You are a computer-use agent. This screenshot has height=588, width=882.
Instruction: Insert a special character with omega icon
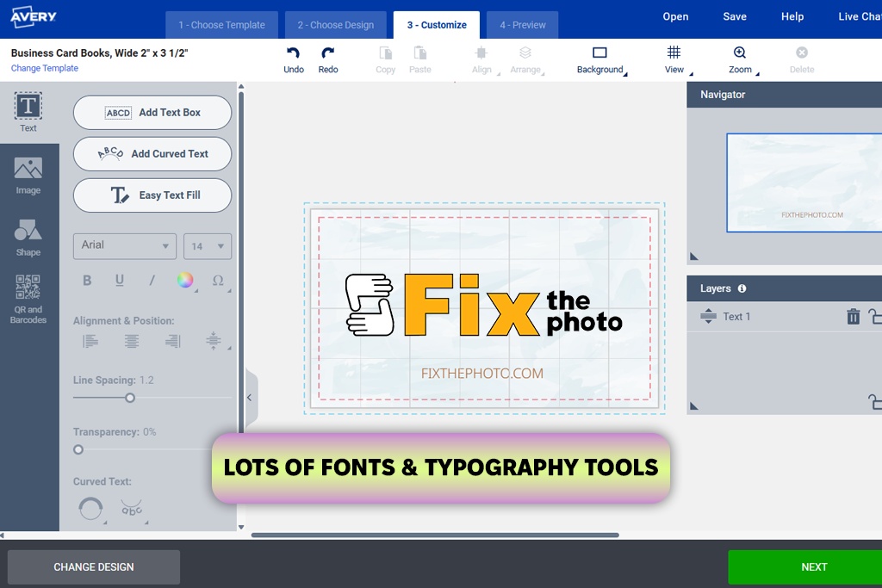pyautogui.click(x=218, y=280)
